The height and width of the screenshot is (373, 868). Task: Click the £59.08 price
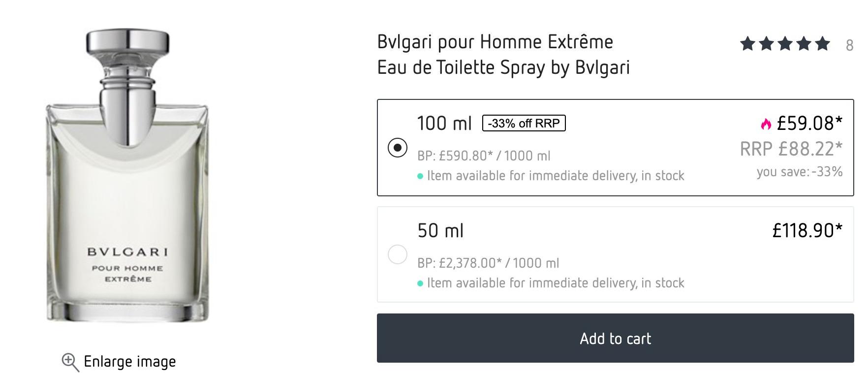click(x=809, y=123)
